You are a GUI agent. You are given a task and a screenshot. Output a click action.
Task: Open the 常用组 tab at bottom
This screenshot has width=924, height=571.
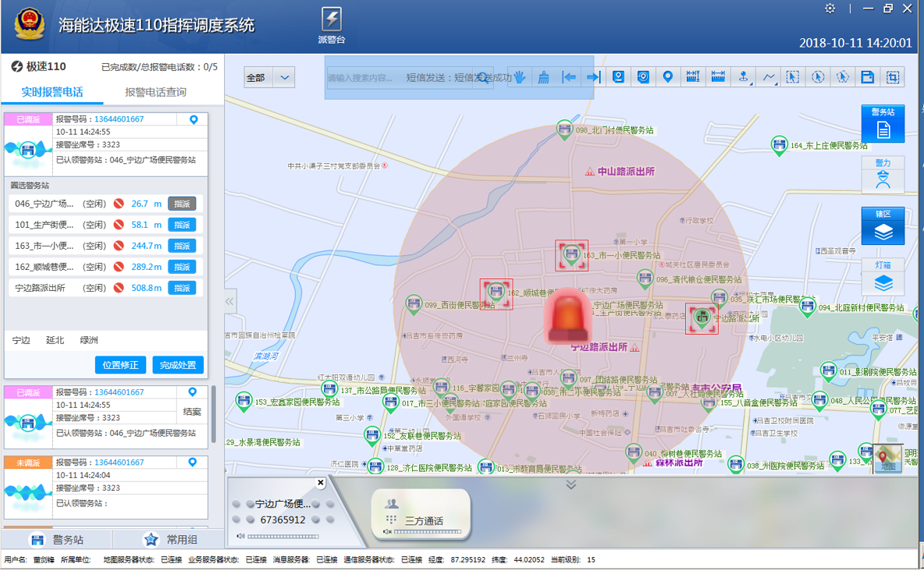click(x=170, y=540)
